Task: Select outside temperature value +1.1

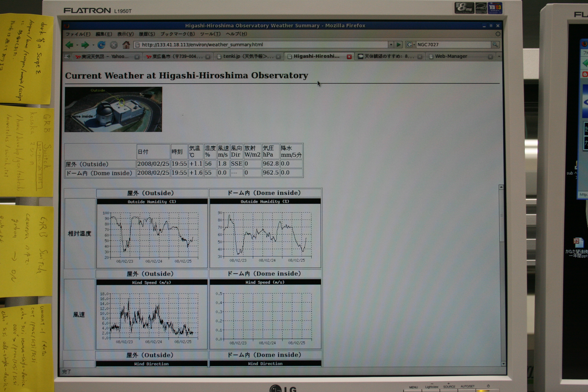Action: point(195,164)
